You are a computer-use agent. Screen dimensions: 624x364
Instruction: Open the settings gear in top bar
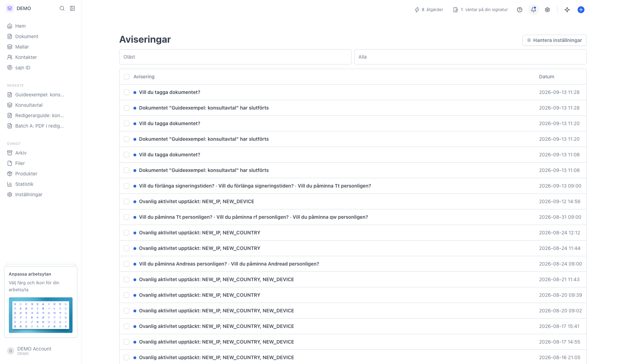point(547,10)
